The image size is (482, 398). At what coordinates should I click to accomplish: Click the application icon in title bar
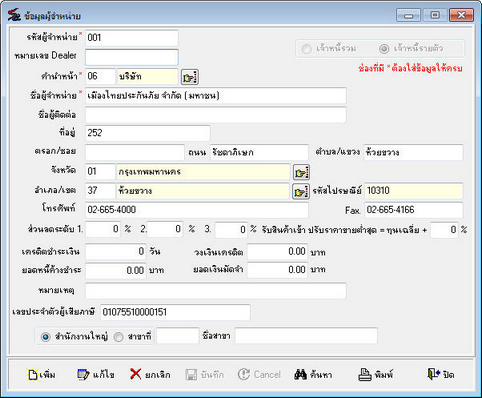point(14,15)
